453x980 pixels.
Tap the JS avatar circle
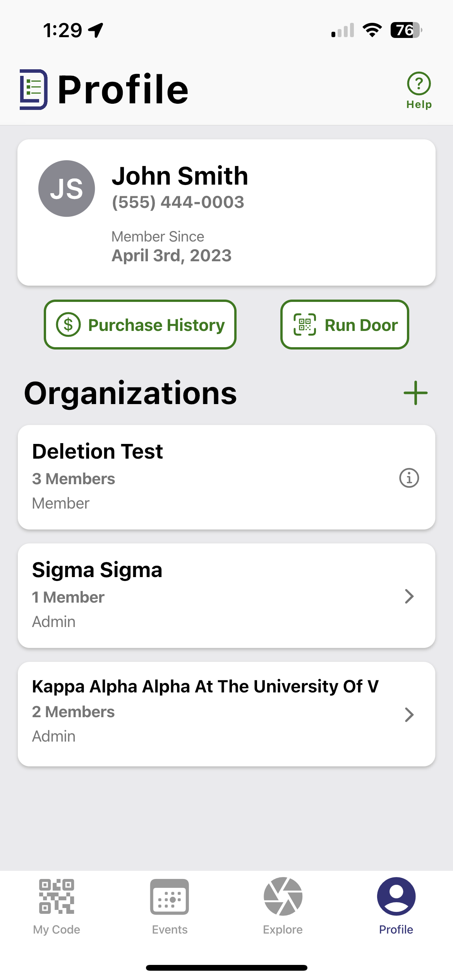(x=67, y=188)
